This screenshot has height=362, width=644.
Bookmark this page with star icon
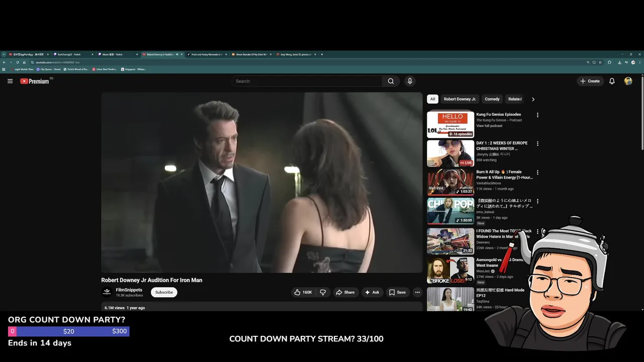pos(600,62)
